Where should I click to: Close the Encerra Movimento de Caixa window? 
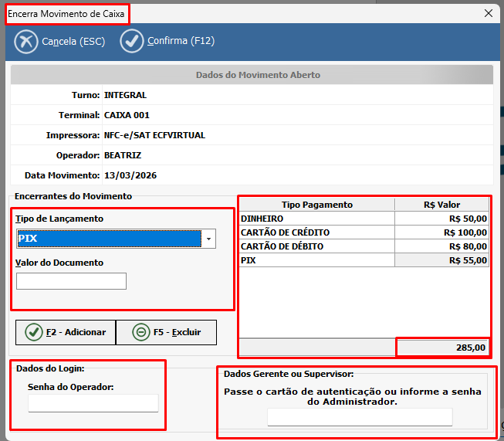[x=488, y=13]
